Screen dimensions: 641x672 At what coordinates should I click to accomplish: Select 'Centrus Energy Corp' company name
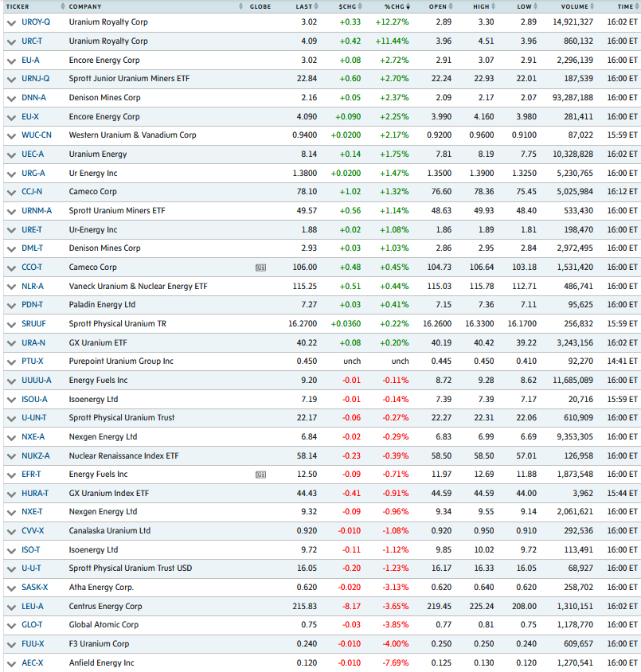click(x=105, y=606)
